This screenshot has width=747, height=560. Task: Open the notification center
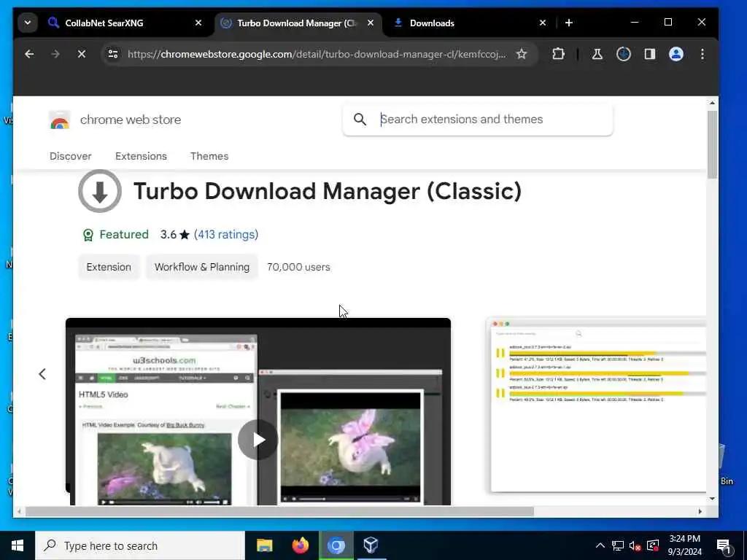(724, 546)
